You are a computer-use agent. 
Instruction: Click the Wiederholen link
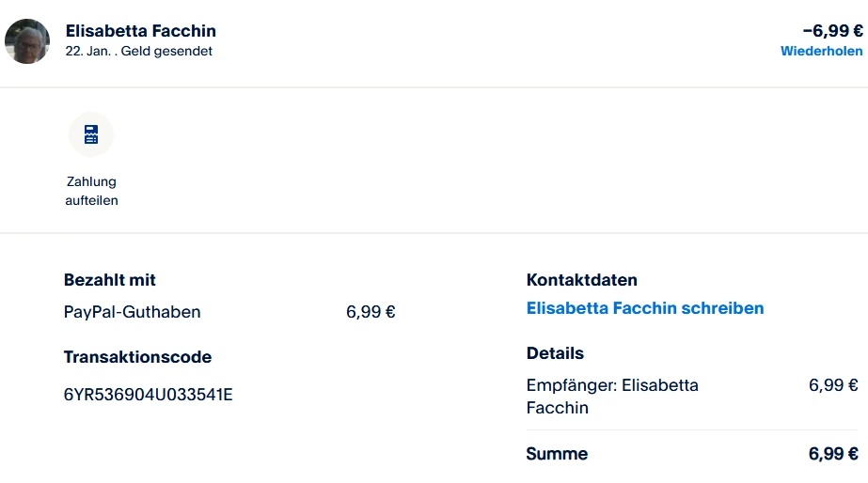click(821, 52)
